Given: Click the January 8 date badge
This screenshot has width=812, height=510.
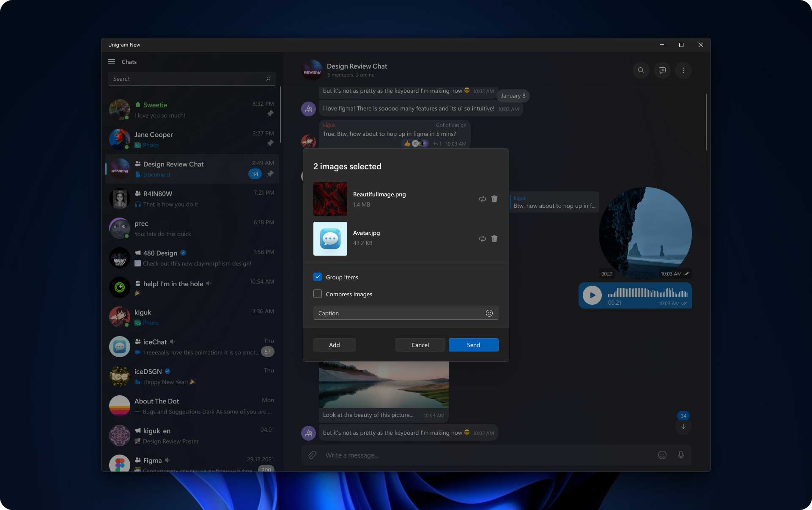Looking at the screenshot, I should point(513,96).
